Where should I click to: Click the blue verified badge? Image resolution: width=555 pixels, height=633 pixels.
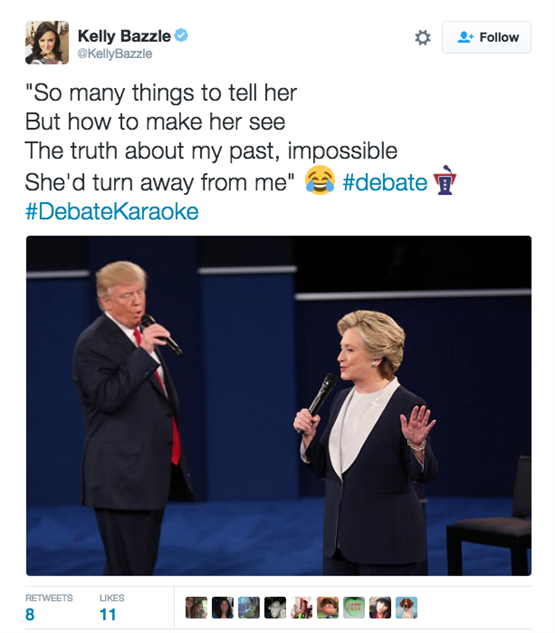(181, 36)
